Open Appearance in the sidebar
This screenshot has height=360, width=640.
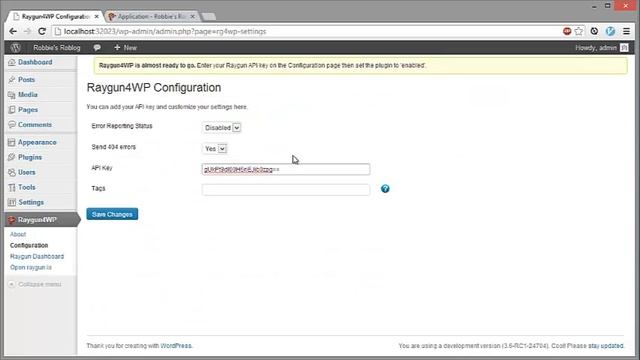(x=37, y=142)
